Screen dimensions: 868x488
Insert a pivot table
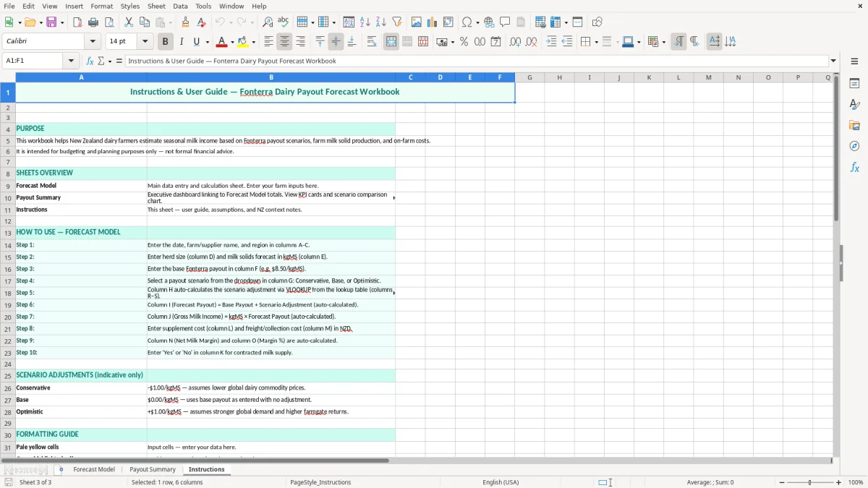pos(448,22)
